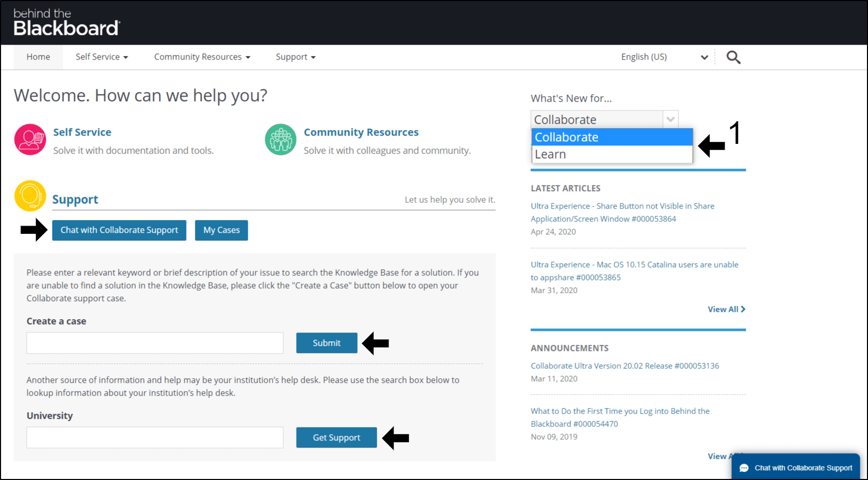Viewport: 868px width, 480px height.
Task: Open Self Service heading link
Action: 82,132
